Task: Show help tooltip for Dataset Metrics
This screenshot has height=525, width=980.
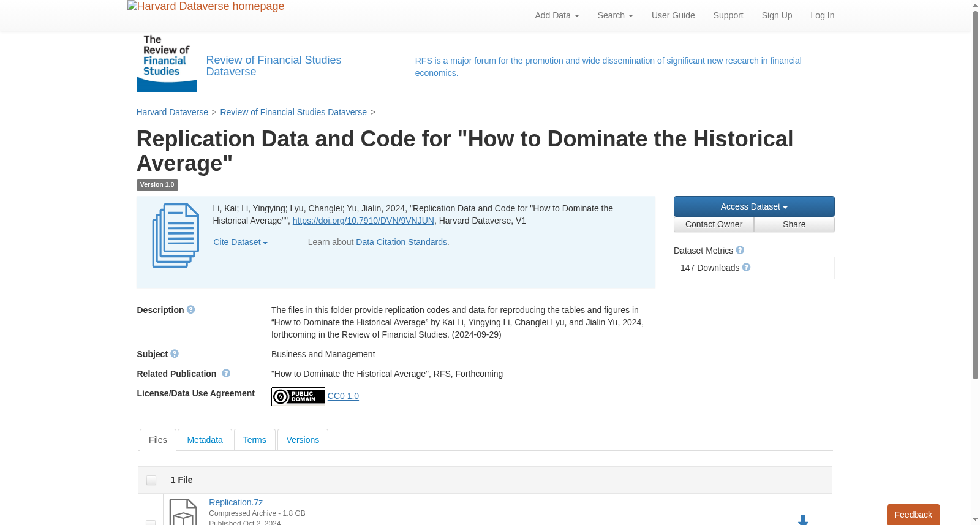Action: point(740,250)
